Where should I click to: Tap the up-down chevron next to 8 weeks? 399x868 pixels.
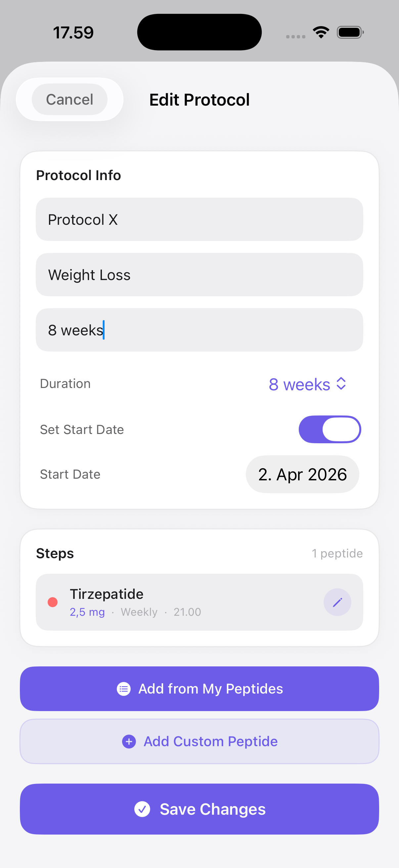(x=341, y=384)
